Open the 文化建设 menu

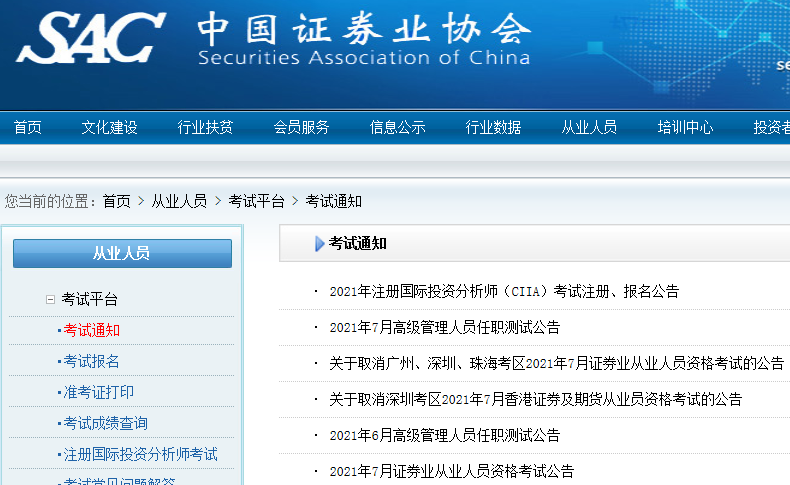click(x=109, y=127)
